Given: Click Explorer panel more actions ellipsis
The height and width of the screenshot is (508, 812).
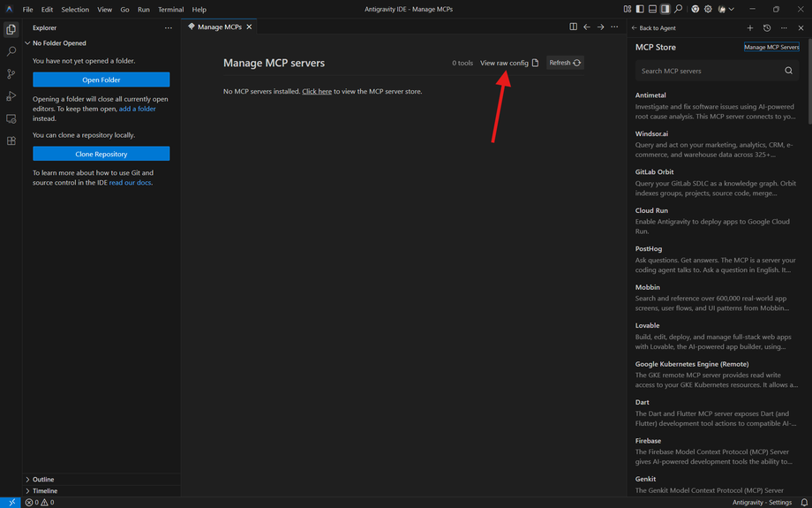Looking at the screenshot, I should tap(169, 28).
